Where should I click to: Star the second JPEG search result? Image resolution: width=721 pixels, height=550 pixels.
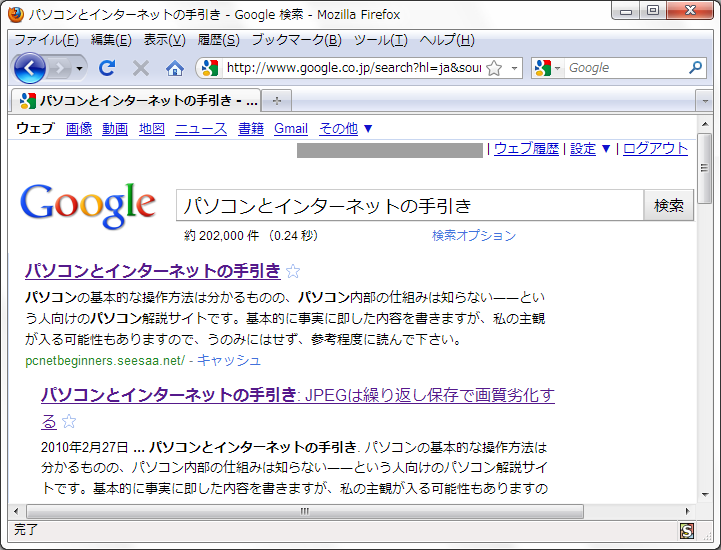click(68, 421)
